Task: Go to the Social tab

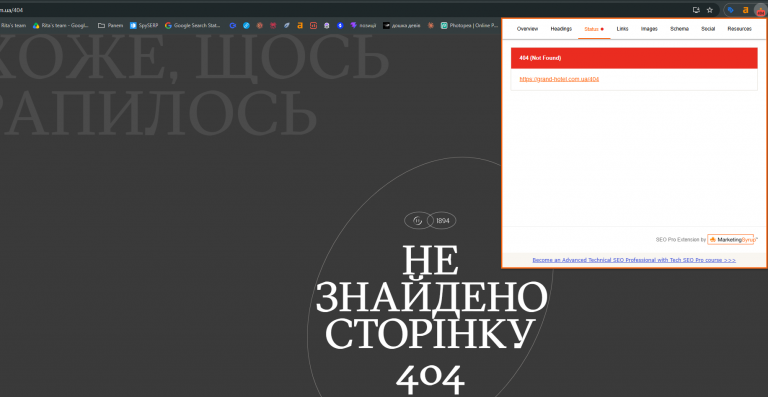Action: click(708, 29)
